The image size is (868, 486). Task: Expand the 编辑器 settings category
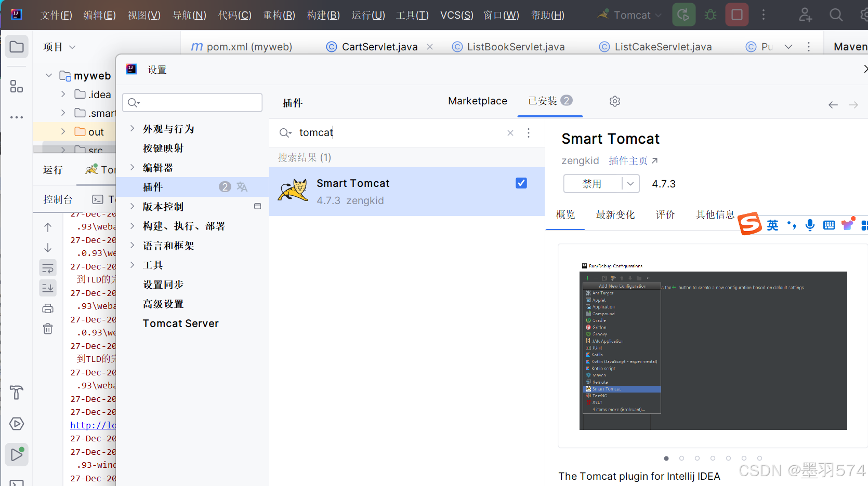click(132, 167)
